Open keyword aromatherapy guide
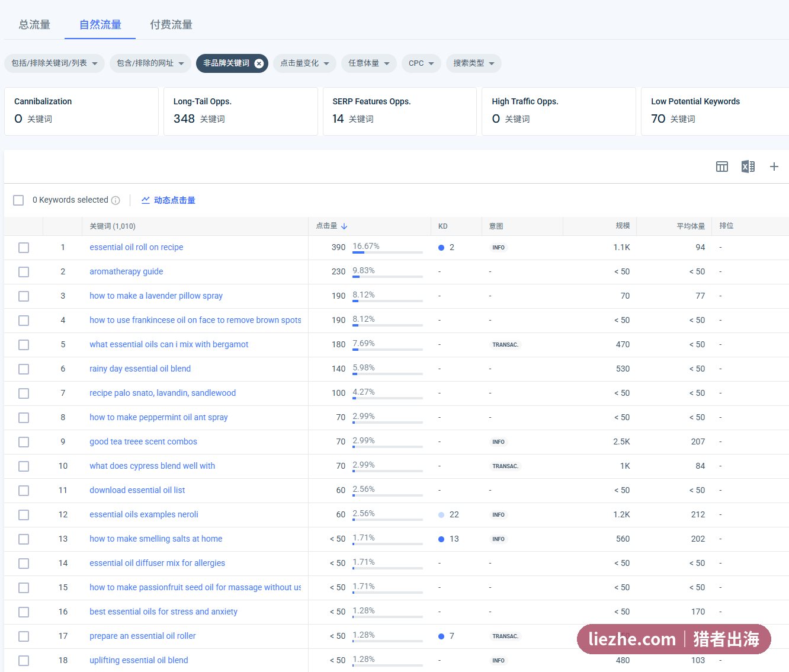 pos(126,272)
